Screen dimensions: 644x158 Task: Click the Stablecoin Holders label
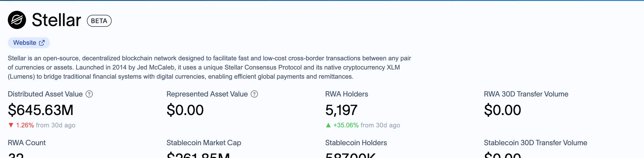(356, 143)
